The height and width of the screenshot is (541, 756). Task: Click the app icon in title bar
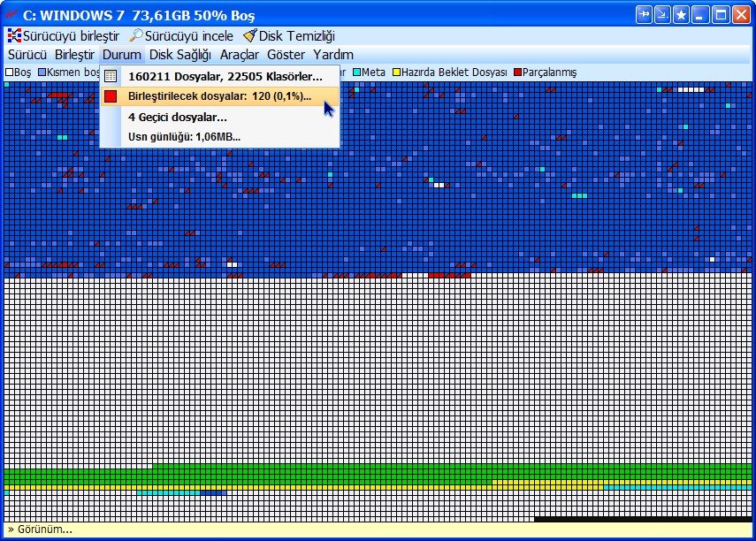tap(11, 14)
